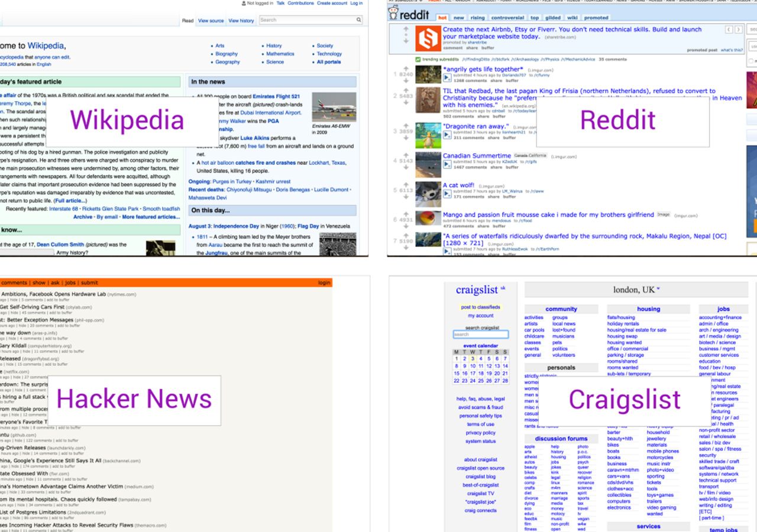Show previous promoted post on Reddit
757x532 pixels.
(729, 30)
